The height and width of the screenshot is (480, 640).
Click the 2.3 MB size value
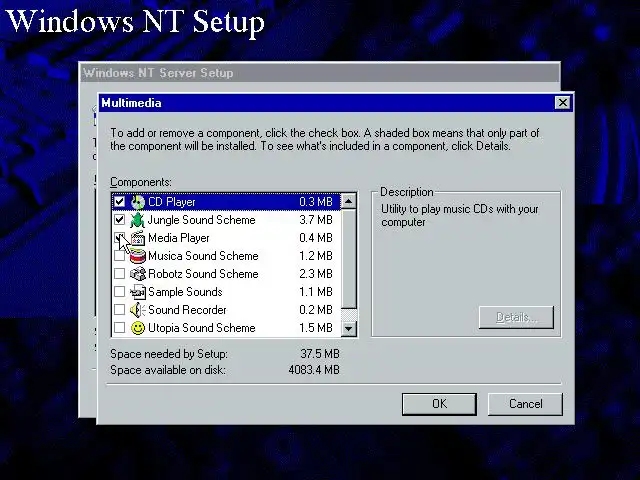click(x=316, y=274)
